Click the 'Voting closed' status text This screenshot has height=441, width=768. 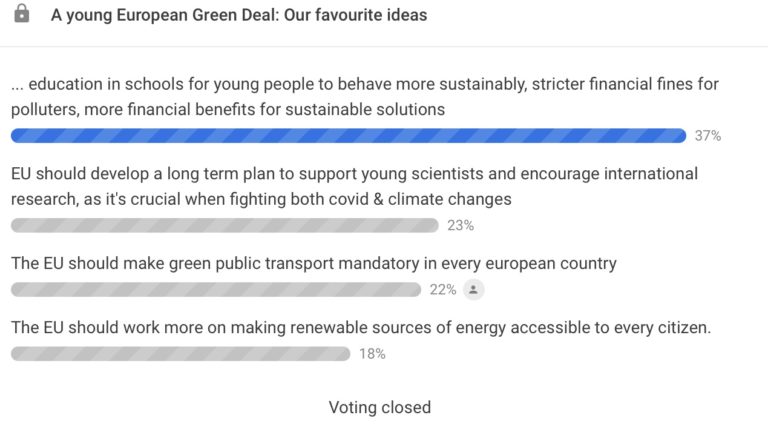tap(380, 408)
